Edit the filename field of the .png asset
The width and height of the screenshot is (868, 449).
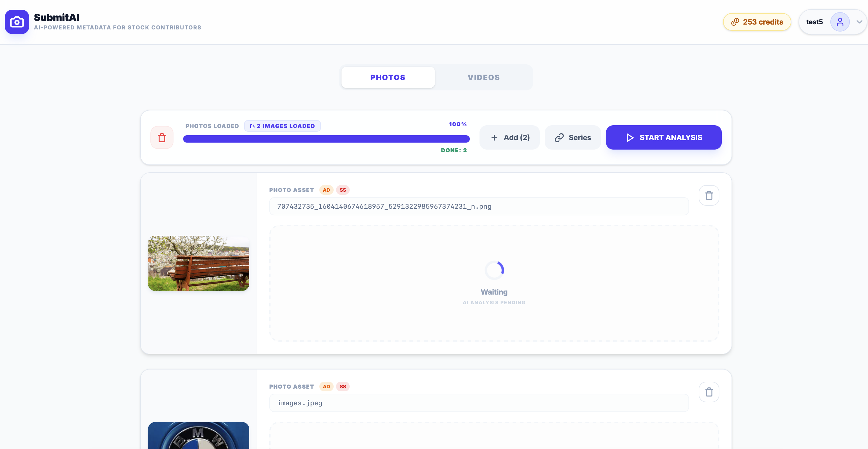[479, 206]
